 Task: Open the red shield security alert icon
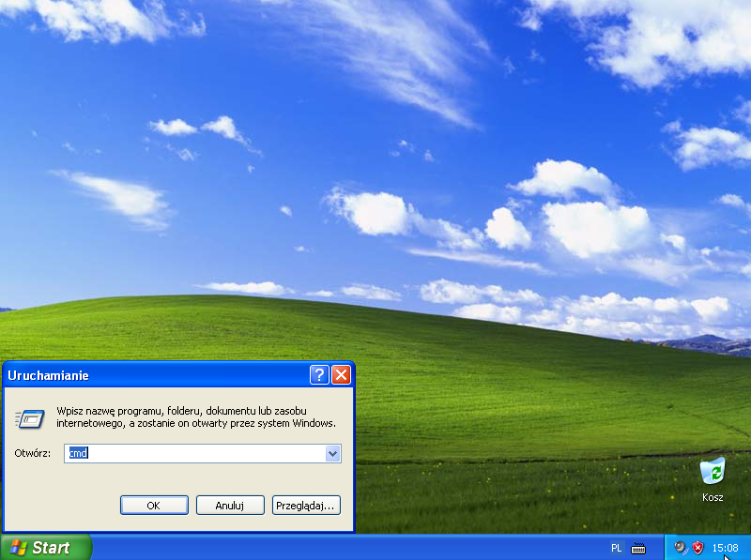(x=697, y=548)
